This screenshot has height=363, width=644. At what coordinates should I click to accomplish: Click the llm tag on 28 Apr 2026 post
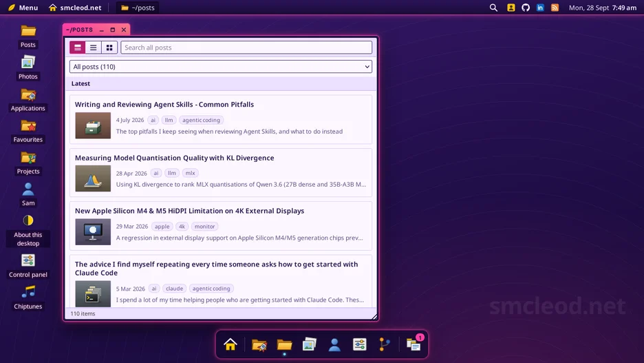coord(172,173)
